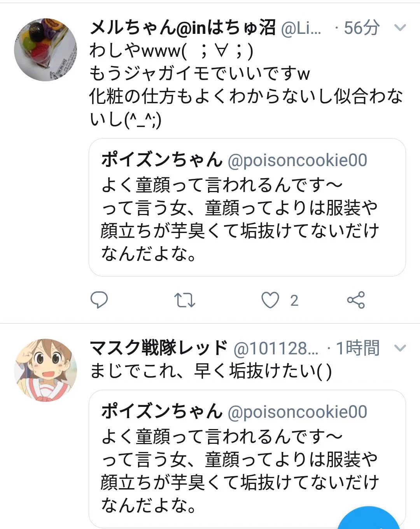Open first quoted tweet by ポイズンちゃん

[x=247, y=207]
